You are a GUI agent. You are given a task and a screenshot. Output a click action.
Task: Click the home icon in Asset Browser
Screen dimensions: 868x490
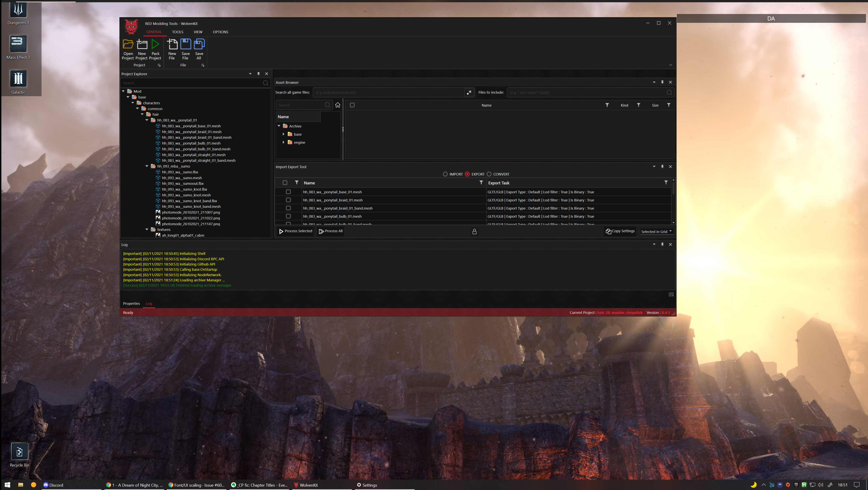coord(338,105)
